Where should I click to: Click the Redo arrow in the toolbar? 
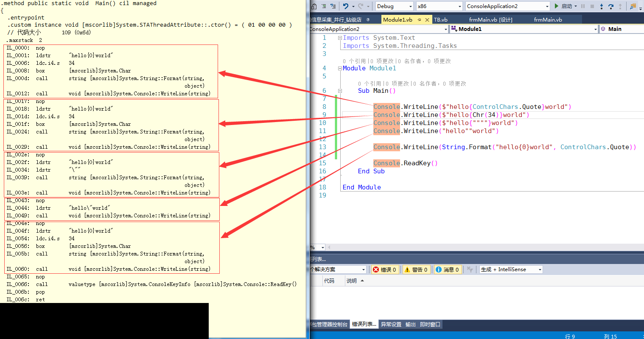click(x=361, y=6)
